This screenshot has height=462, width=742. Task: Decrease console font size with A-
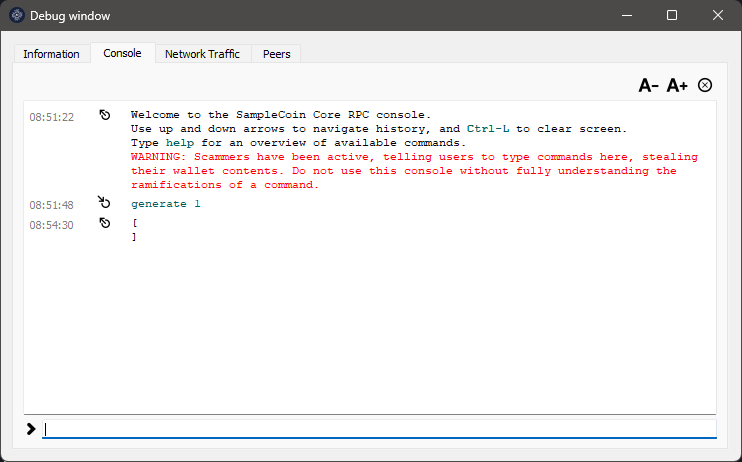coord(649,86)
